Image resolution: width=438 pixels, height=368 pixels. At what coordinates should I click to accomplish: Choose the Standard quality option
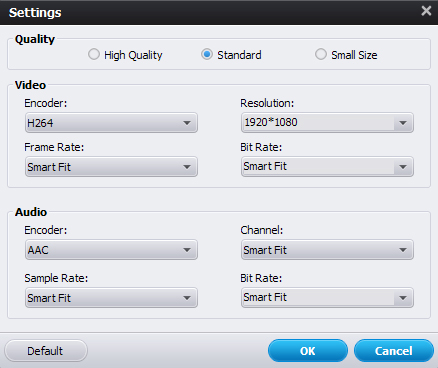(207, 54)
